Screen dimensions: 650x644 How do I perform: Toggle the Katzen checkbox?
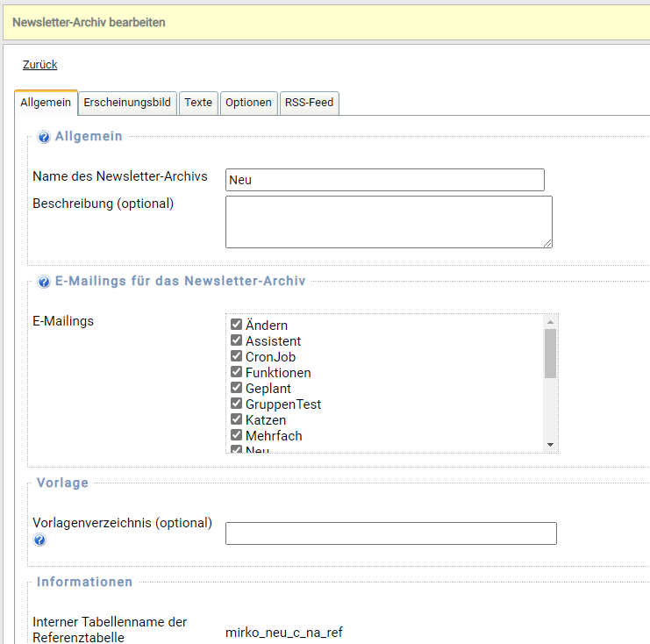[x=236, y=419]
